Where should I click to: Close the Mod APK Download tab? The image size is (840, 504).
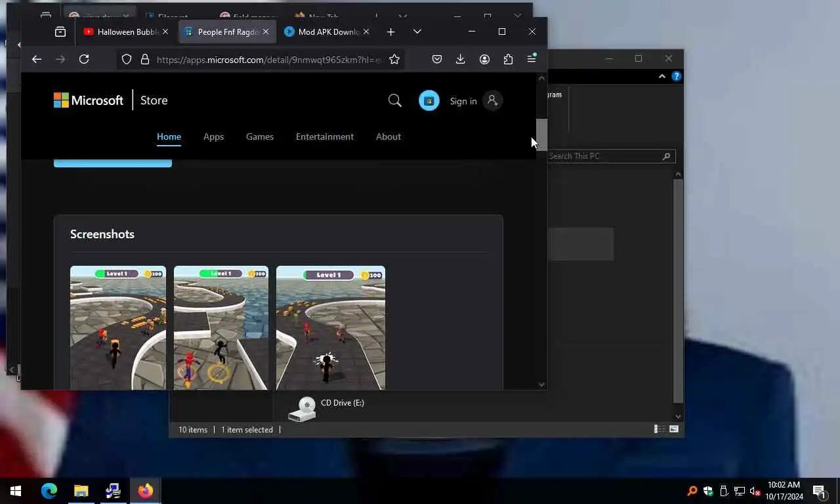pos(366,31)
